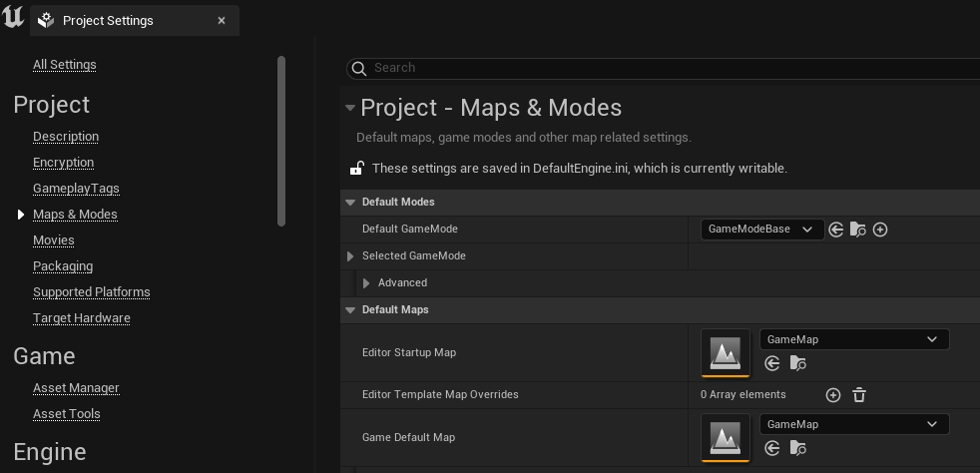Use selected asset for Game Default Map

pyautogui.click(x=771, y=448)
